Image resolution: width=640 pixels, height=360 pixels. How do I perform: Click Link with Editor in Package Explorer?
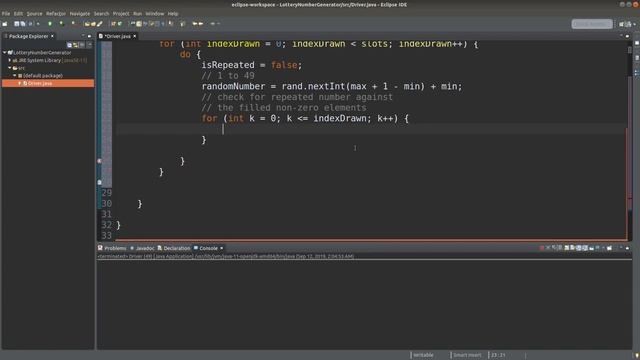point(76,44)
